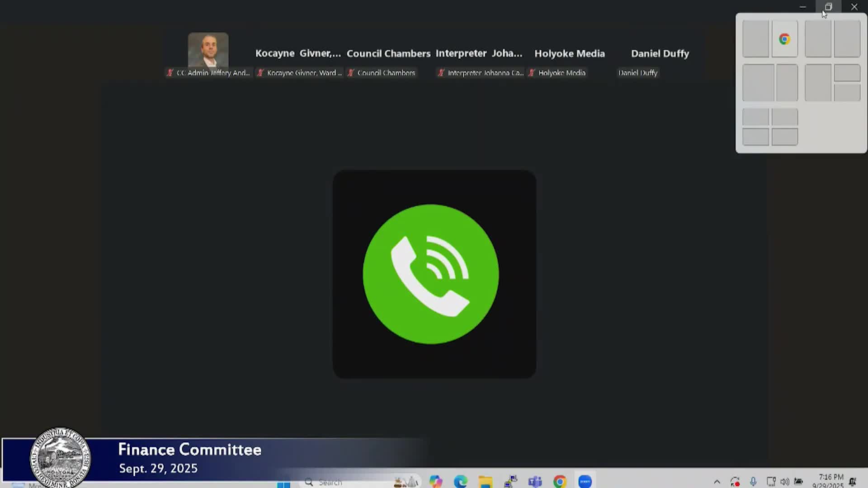Select snap layout zone with Chrome icon
This screenshot has width=868, height=488.
click(x=784, y=39)
